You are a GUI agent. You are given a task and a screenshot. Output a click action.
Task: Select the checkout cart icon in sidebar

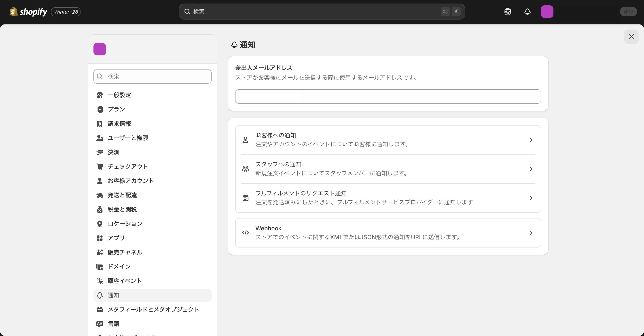(x=100, y=166)
